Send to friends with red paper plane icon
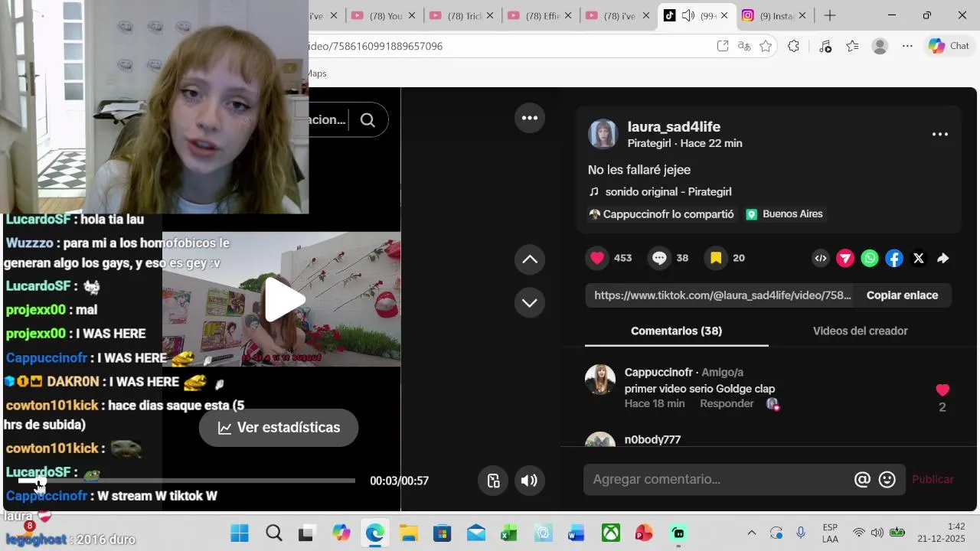The height and width of the screenshot is (551, 980). pyautogui.click(x=845, y=259)
